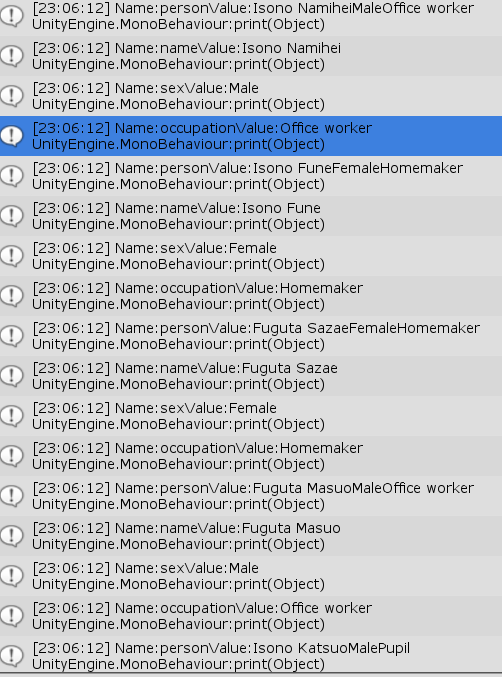Screen dimensions: 502x677
Task: Select log entry personValue:Isono FuneFemaleHomemaker
Action: (x=251, y=176)
